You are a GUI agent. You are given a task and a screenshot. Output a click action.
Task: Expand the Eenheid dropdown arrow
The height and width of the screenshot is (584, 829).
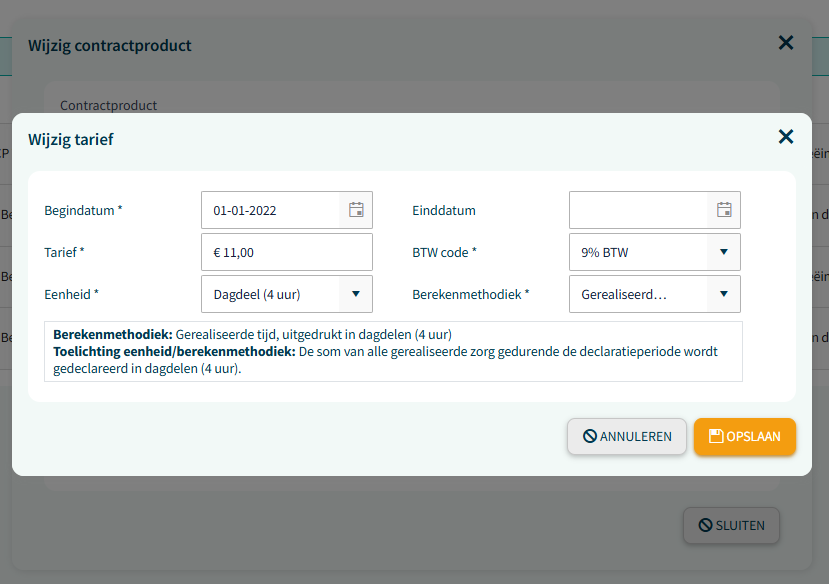(355, 294)
